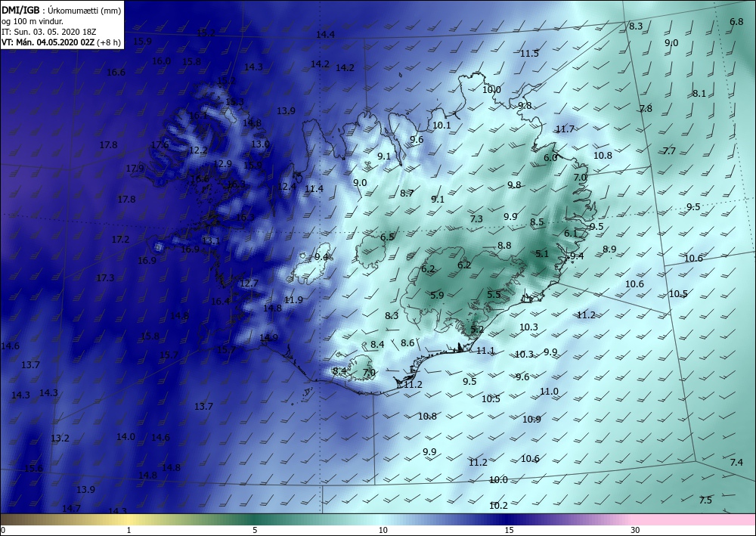Click the map value 16.4

[220, 302]
